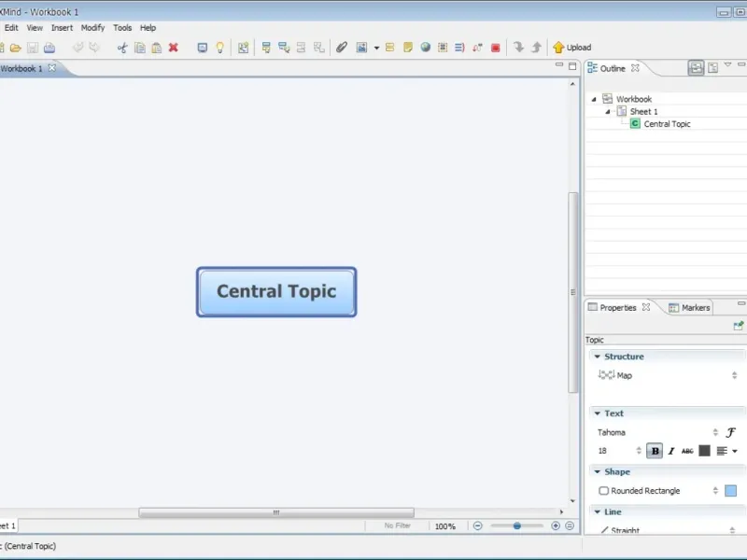Open the Straight line style dropdown
747x560 pixels.
point(732,530)
